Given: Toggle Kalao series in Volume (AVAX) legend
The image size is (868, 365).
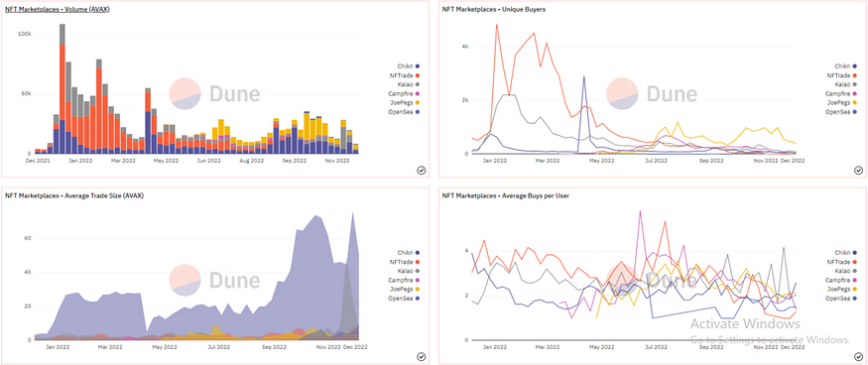Looking at the screenshot, I should tap(408, 84).
